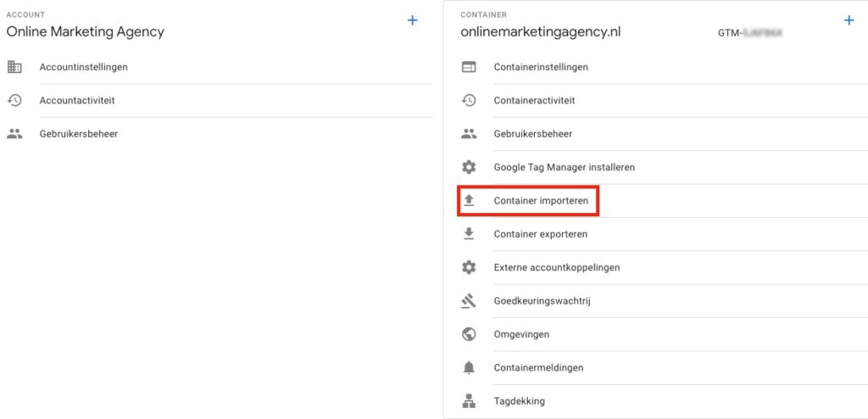Select Omgevingen
The image size is (868, 419).
521,334
